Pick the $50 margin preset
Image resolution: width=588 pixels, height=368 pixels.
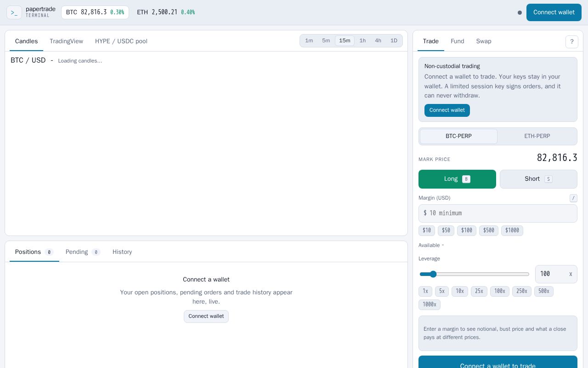tap(446, 230)
